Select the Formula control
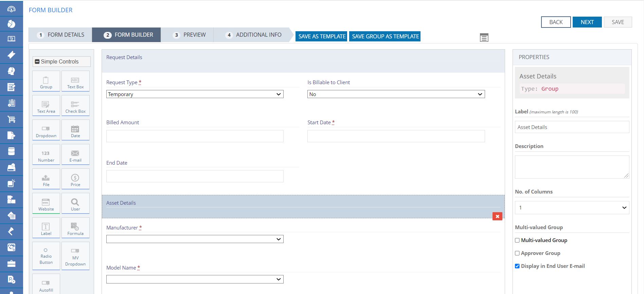This screenshot has height=294, width=644. pos(75,228)
